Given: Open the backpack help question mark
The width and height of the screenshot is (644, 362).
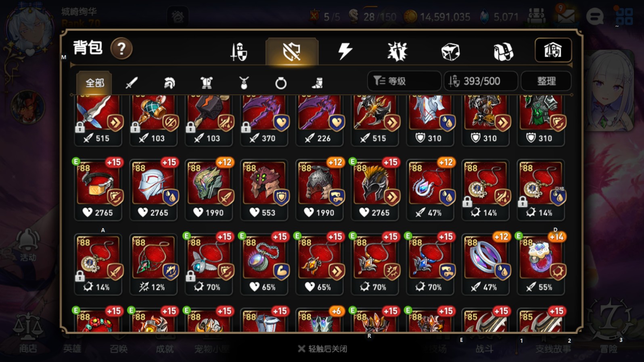Looking at the screenshot, I should click(x=121, y=49).
